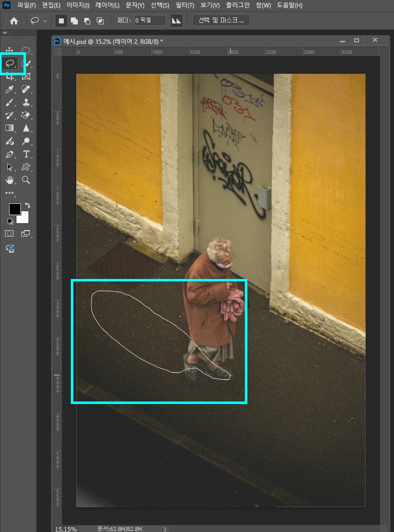Open the 플러그인 menu
Screen dimensions: 394x532
[x=238, y=5]
